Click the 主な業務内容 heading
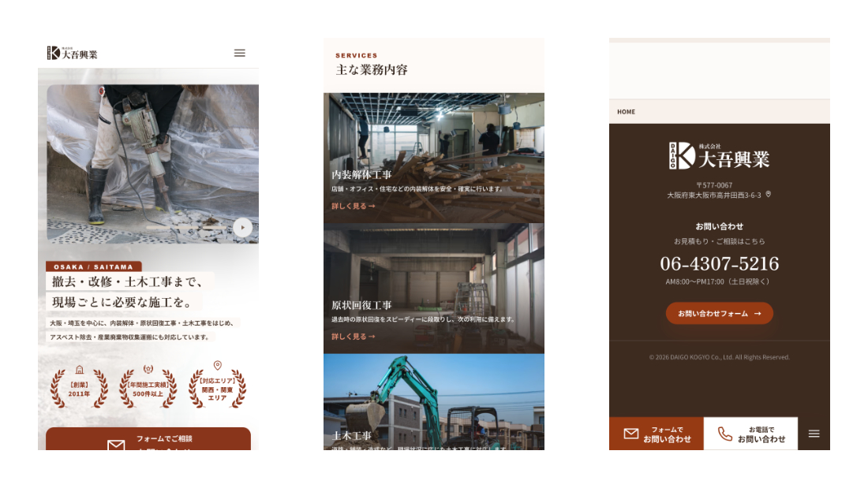Viewport: 868px width, 488px height. click(372, 69)
